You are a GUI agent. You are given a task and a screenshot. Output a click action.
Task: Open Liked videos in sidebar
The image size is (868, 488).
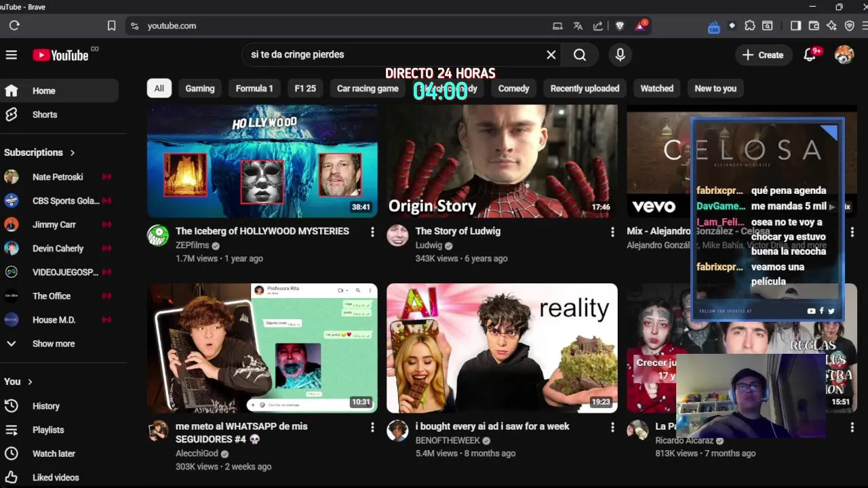pyautogui.click(x=60, y=477)
